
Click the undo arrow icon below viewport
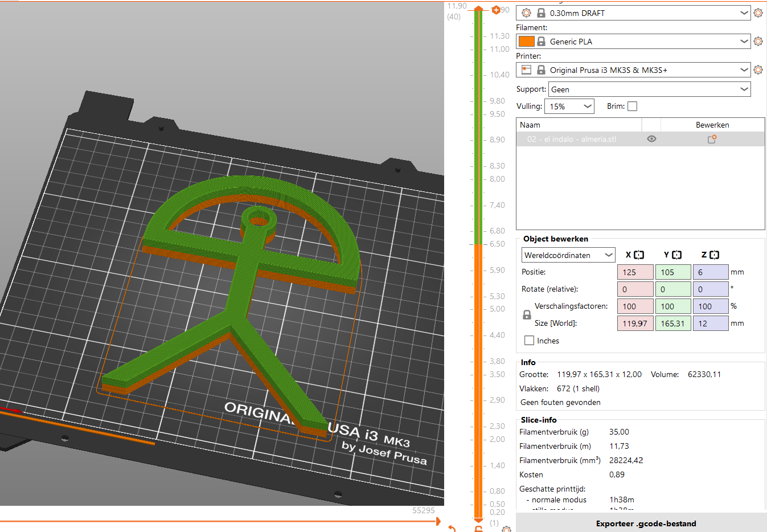(x=452, y=529)
